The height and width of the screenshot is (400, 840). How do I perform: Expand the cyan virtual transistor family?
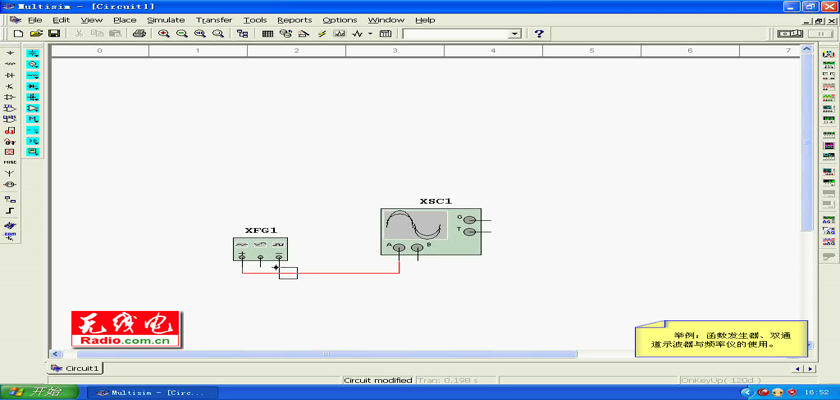pyautogui.click(x=33, y=97)
